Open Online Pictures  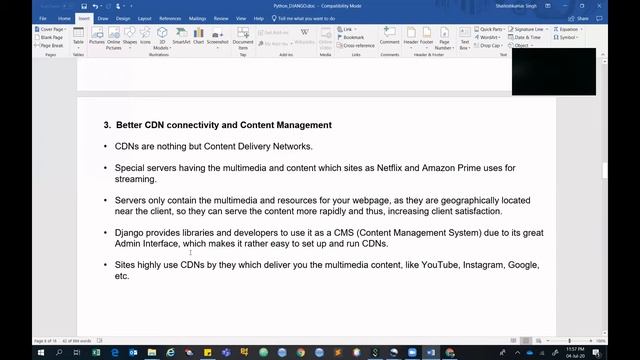tap(113, 38)
